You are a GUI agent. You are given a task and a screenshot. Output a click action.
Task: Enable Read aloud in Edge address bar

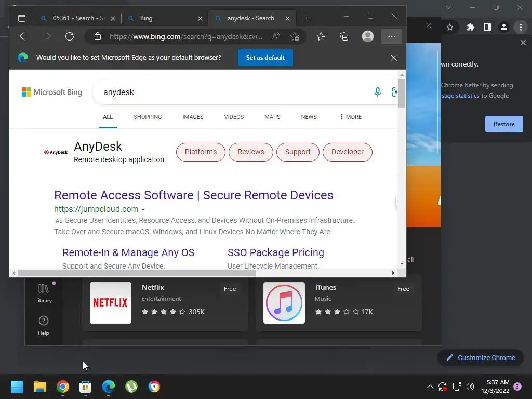(276, 36)
